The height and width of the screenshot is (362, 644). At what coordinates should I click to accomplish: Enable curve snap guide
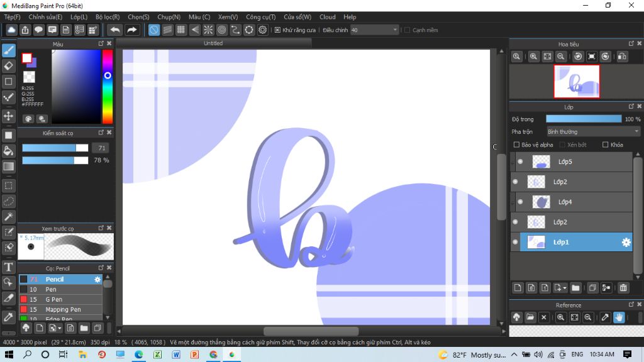coord(235,30)
